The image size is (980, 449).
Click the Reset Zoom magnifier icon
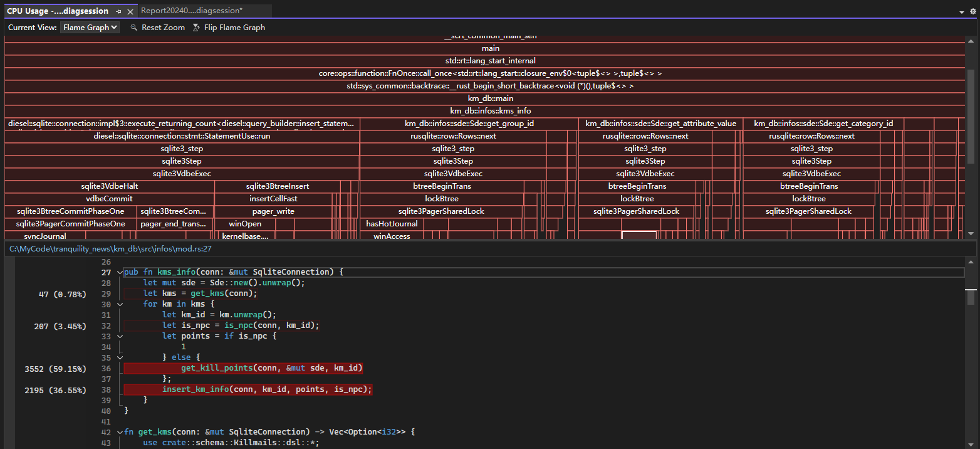(134, 28)
